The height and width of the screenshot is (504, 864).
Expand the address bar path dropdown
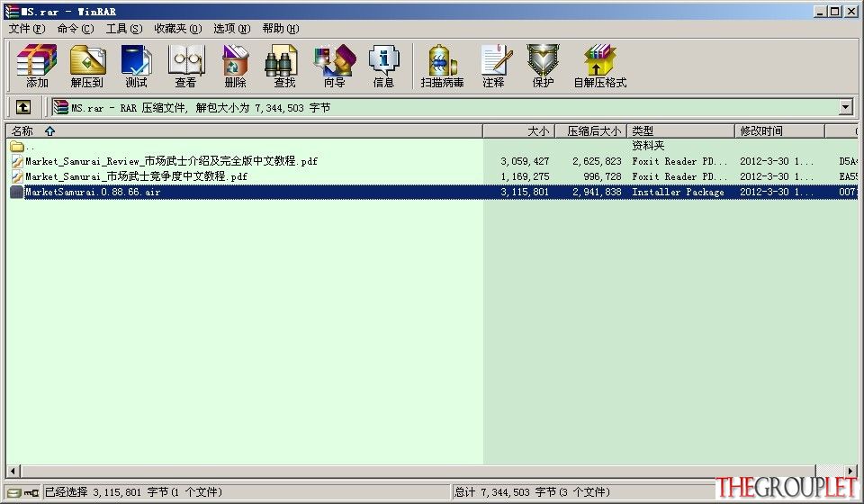click(846, 107)
